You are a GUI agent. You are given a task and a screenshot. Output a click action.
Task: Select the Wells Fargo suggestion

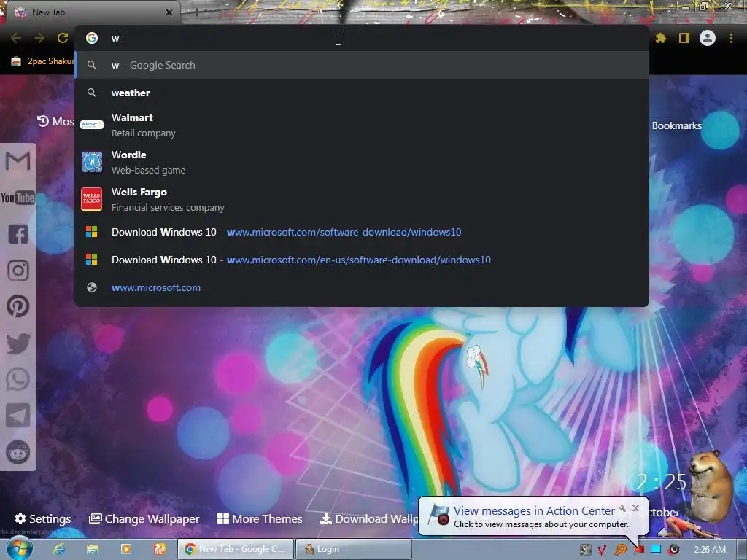pos(362,199)
